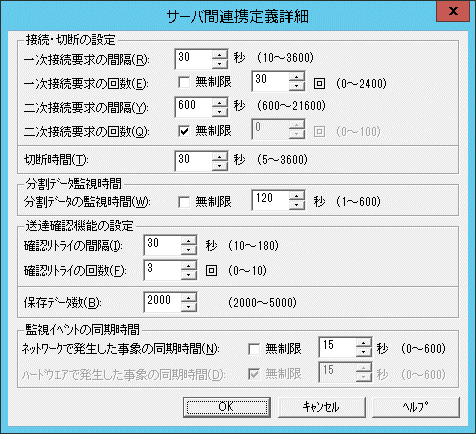Close the サーバ間連携定義詳細 dialog
Image resolution: width=476 pixels, height=434 pixels.
[453, 12]
